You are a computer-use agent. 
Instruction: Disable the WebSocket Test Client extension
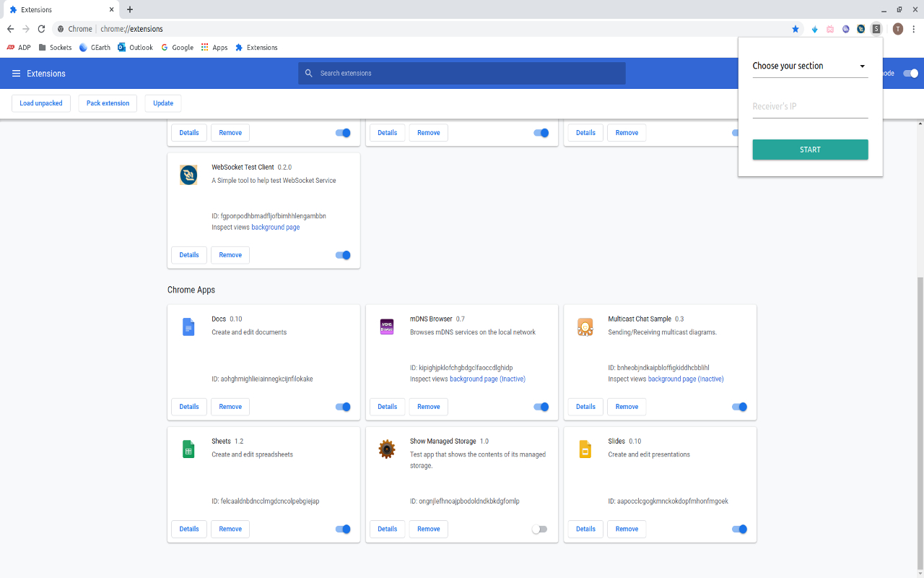[x=342, y=255]
